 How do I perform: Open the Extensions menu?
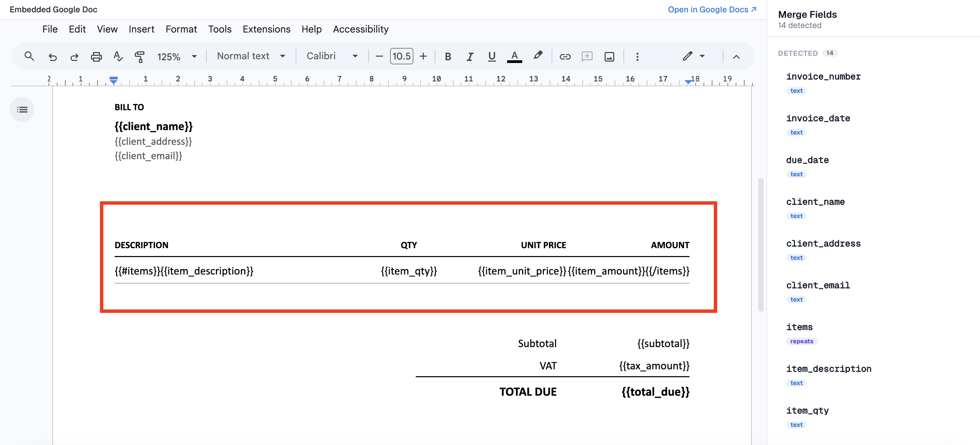(266, 29)
